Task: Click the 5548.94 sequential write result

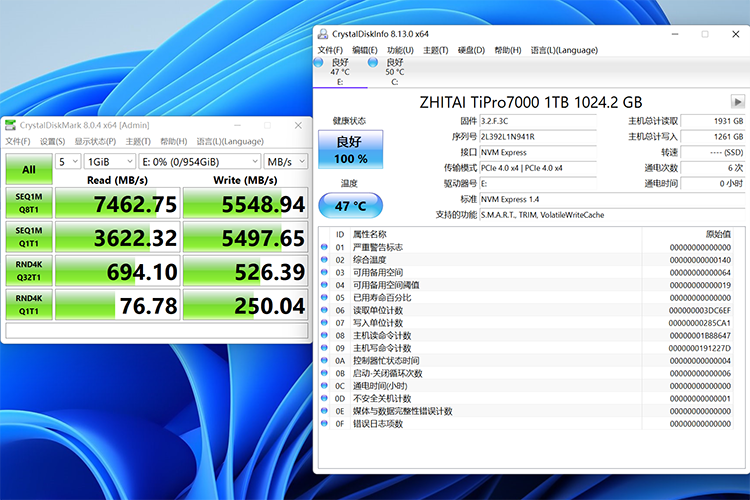Action: point(245,203)
